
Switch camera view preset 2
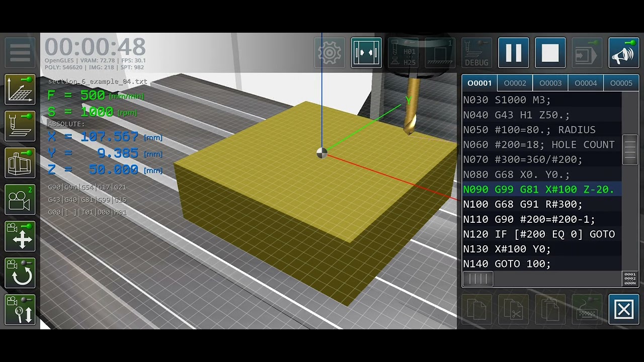point(20,200)
